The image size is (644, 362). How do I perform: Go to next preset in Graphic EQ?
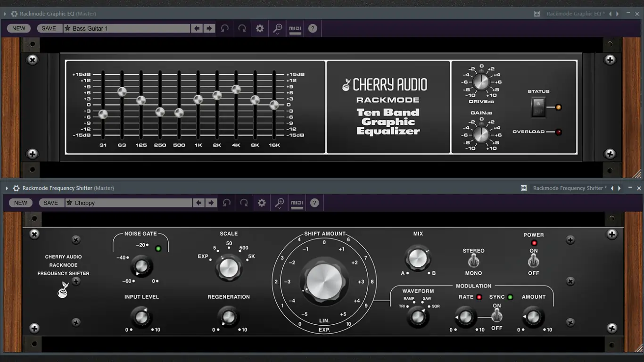pyautogui.click(x=209, y=28)
